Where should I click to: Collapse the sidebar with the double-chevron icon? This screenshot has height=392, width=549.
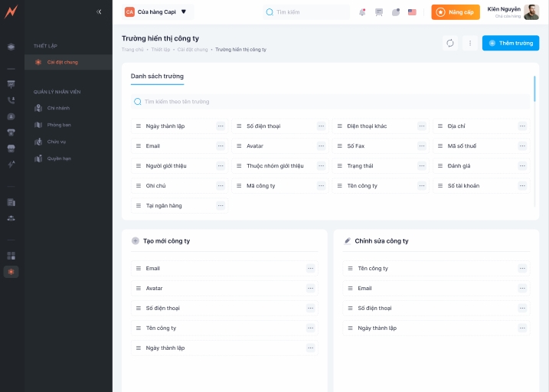click(99, 11)
